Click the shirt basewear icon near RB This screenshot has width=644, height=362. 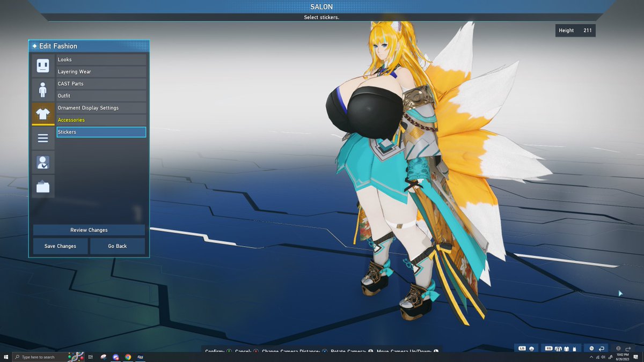567,349
